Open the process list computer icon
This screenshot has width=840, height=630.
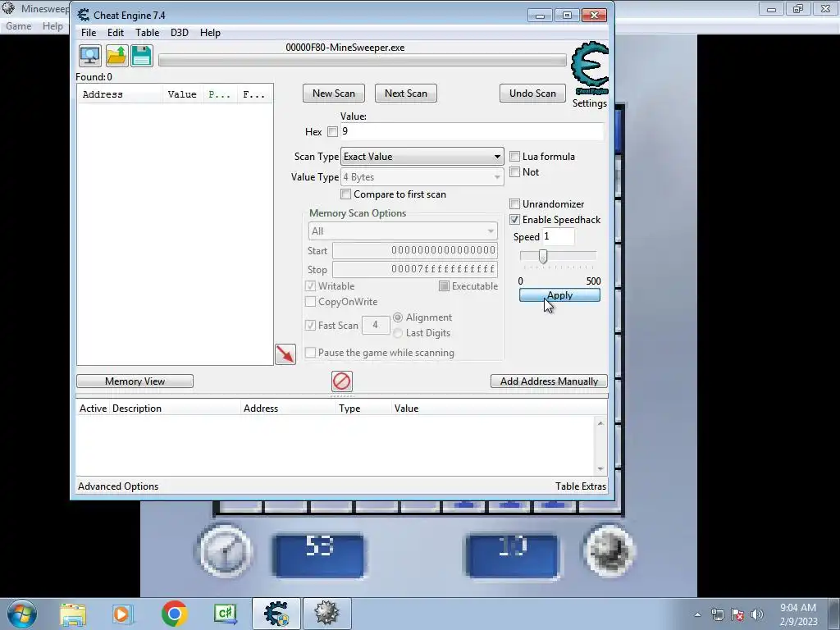(x=89, y=56)
